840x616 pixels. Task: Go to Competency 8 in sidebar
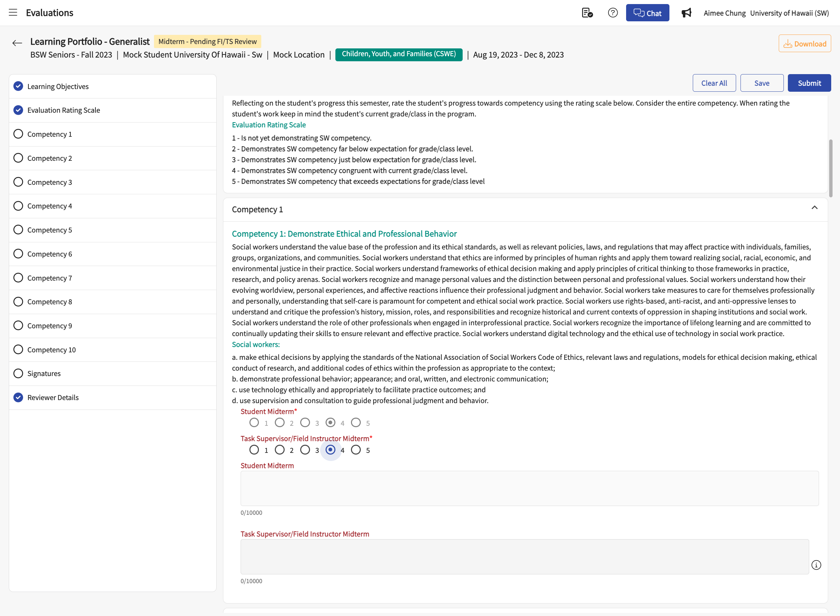tap(113, 302)
